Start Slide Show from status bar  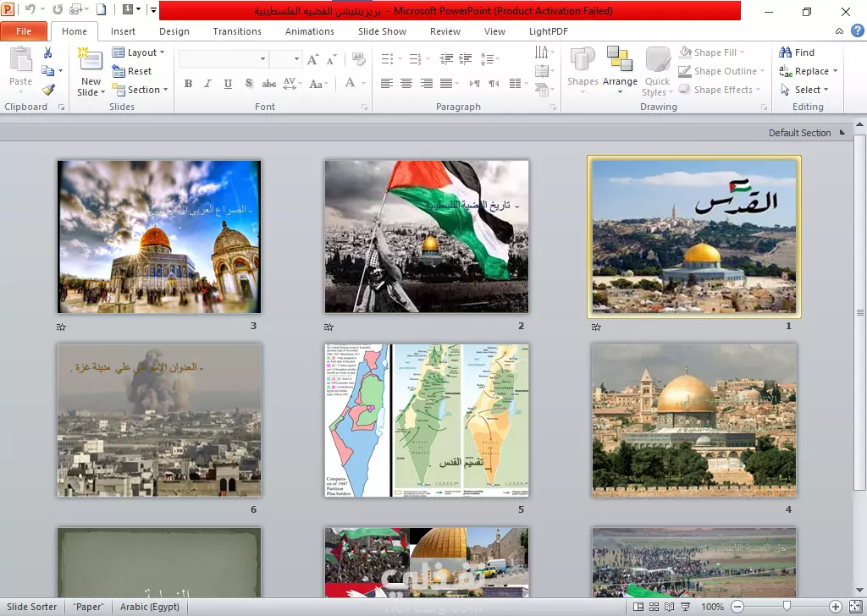click(685, 607)
